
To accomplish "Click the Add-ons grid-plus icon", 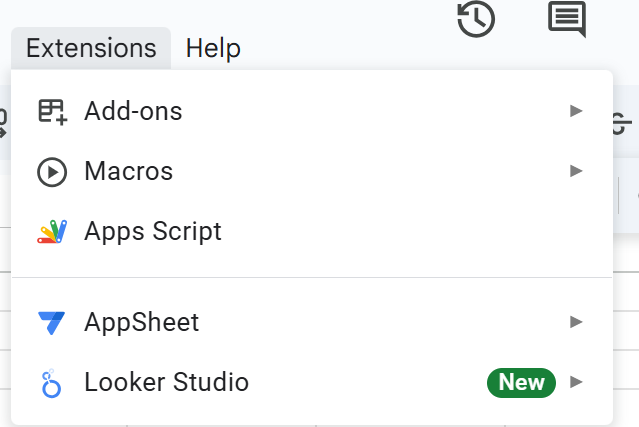I will 52,111.
